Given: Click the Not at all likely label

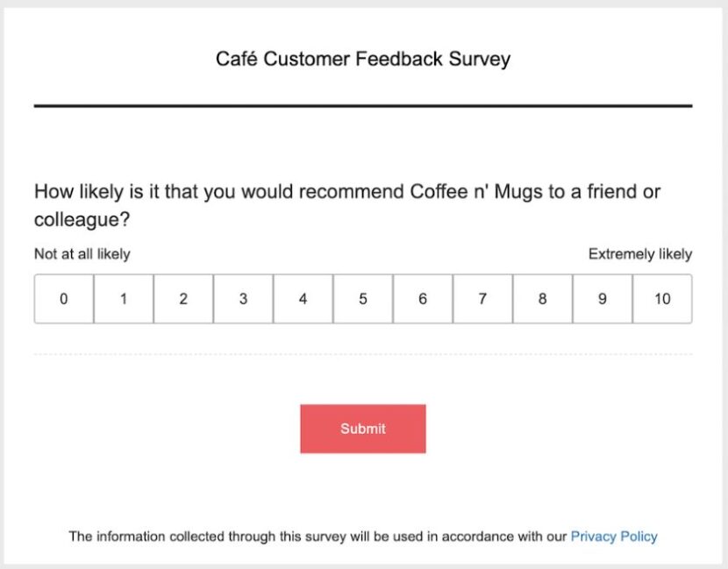Looking at the screenshot, I should point(81,253).
